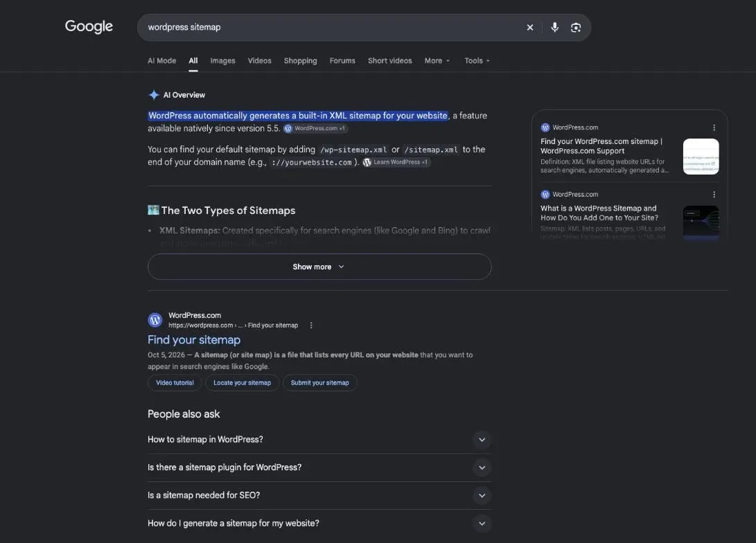Click WordPress.com favicon on Find your sitemap result
The width and height of the screenshot is (756, 543).
click(155, 320)
